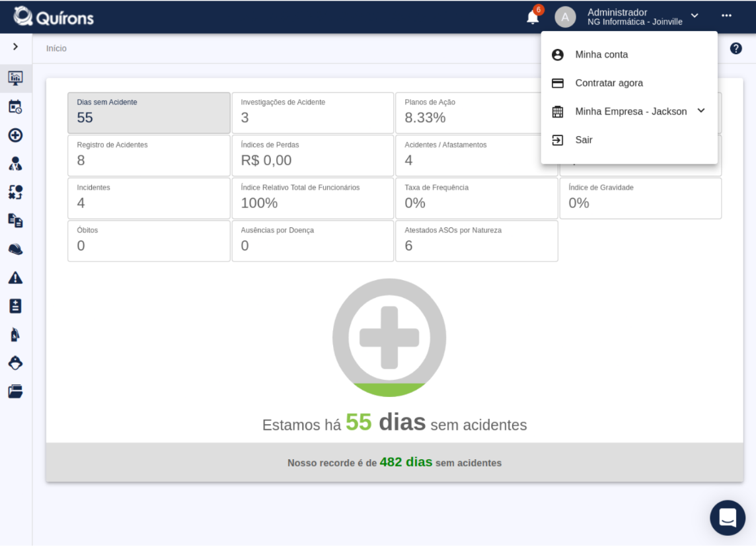Select the Dias sem Acidente card
756x547 pixels.
tap(149, 113)
